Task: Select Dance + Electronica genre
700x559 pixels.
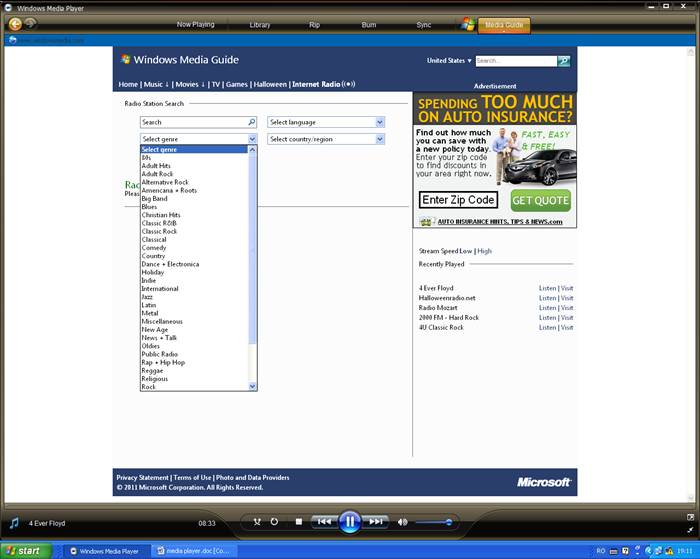Action: [x=194, y=264]
